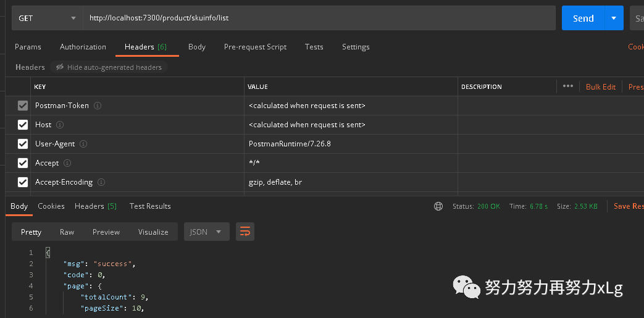Uncheck the Host header checkbox
The width and height of the screenshot is (644, 318).
[23, 125]
